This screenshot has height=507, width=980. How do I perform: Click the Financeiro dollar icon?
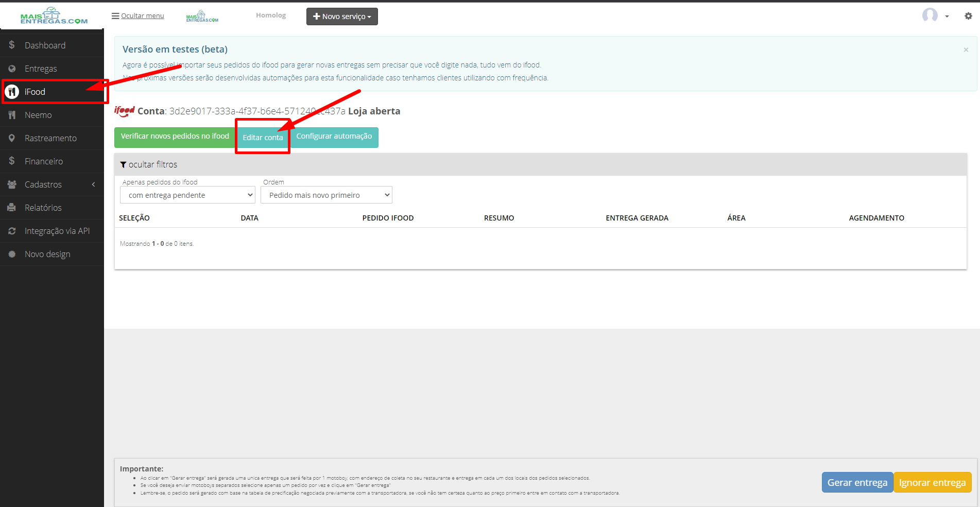tap(12, 161)
